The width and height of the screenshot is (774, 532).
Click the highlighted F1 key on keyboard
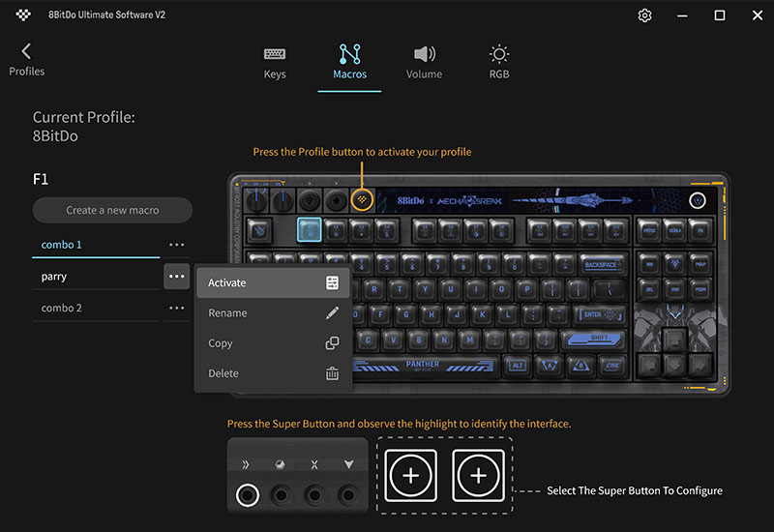coord(310,230)
